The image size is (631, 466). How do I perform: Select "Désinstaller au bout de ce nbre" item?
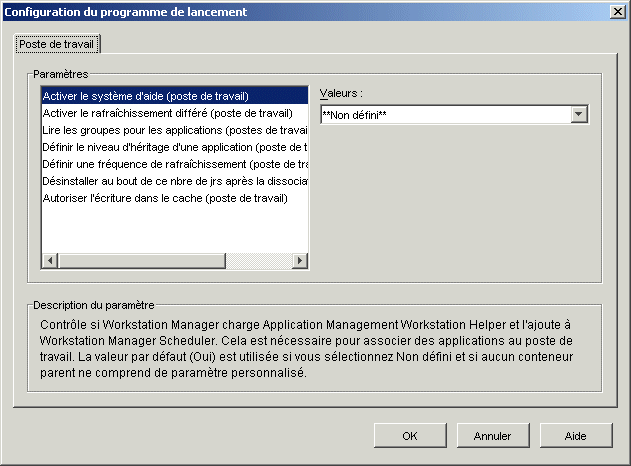click(174, 181)
